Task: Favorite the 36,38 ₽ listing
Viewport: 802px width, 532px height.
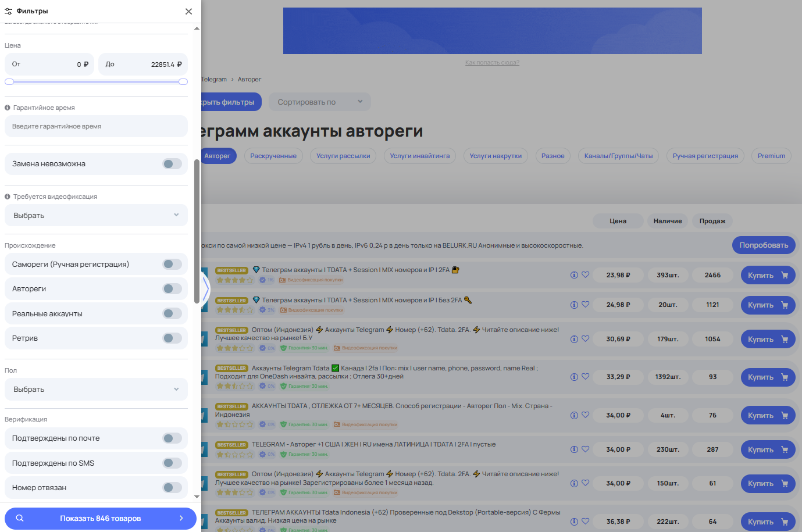Action: pyautogui.click(x=585, y=521)
